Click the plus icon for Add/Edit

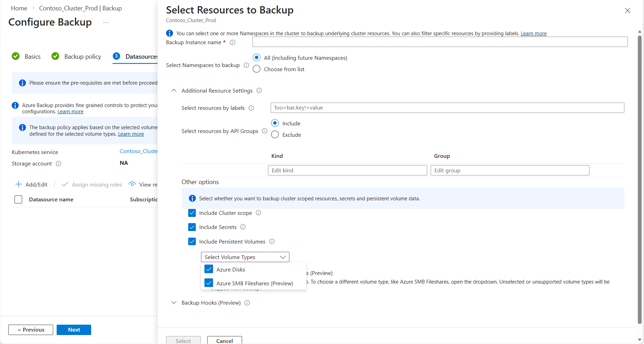tap(19, 184)
